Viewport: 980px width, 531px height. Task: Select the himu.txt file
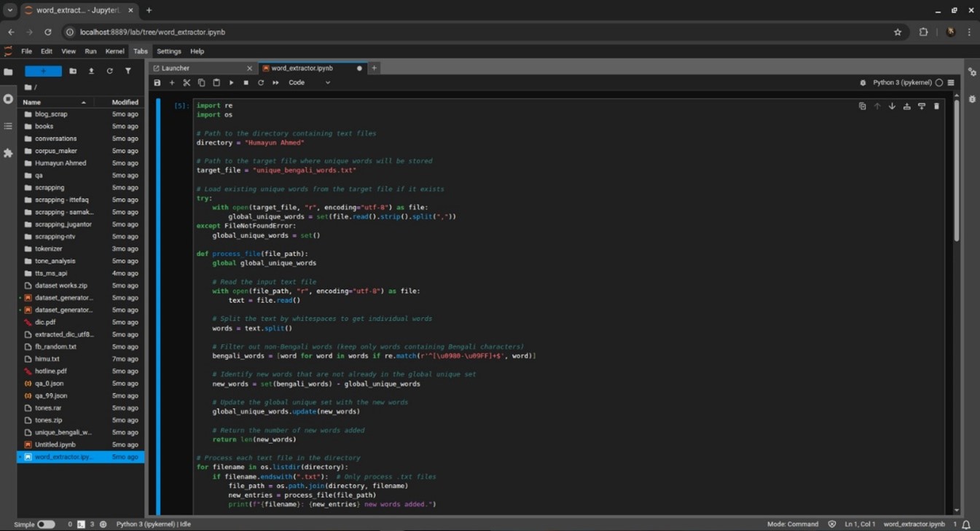click(x=81, y=359)
